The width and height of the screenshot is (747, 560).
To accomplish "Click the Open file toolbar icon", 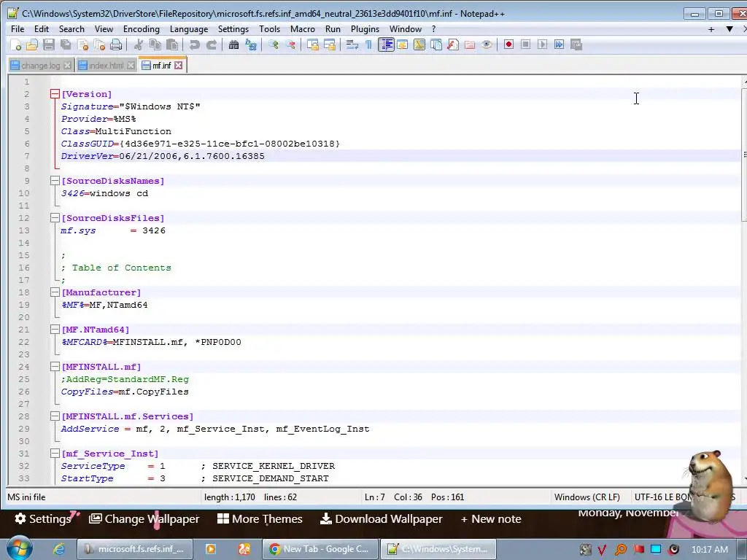I will pyautogui.click(x=32, y=44).
